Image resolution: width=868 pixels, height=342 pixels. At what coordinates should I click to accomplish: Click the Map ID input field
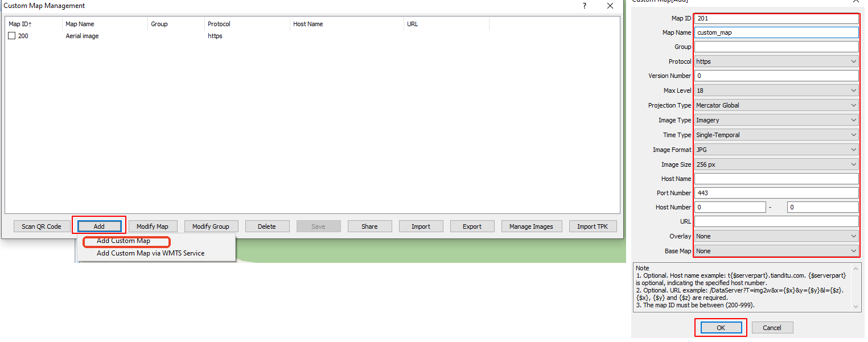[x=776, y=18]
